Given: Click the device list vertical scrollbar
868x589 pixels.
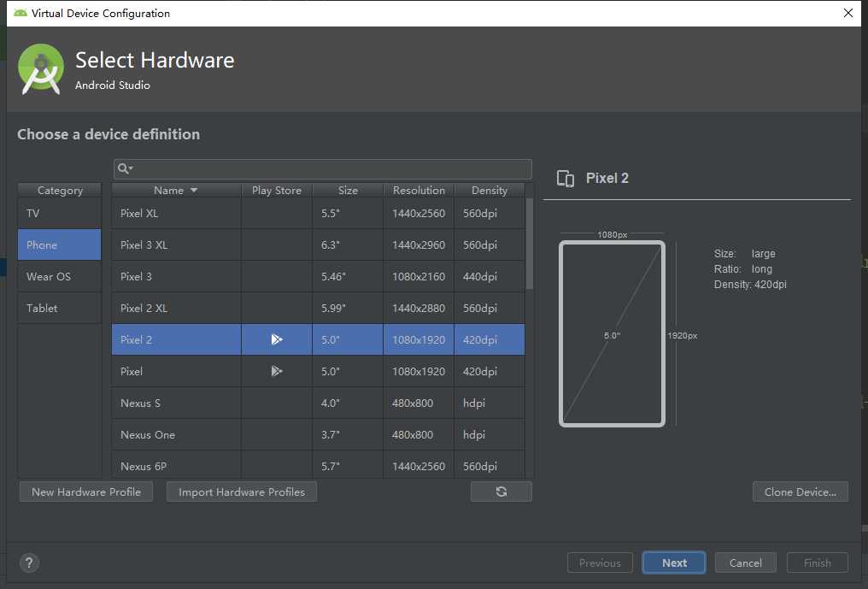Looking at the screenshot, I should pyautogui.click(x=529, y=244).
